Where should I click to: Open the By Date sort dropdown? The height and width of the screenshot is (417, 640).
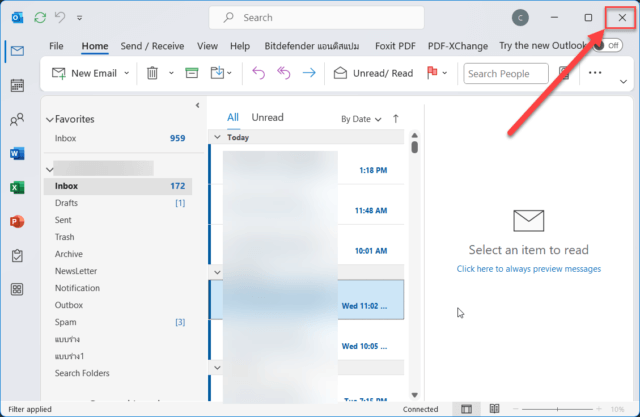tap(361, 119)
